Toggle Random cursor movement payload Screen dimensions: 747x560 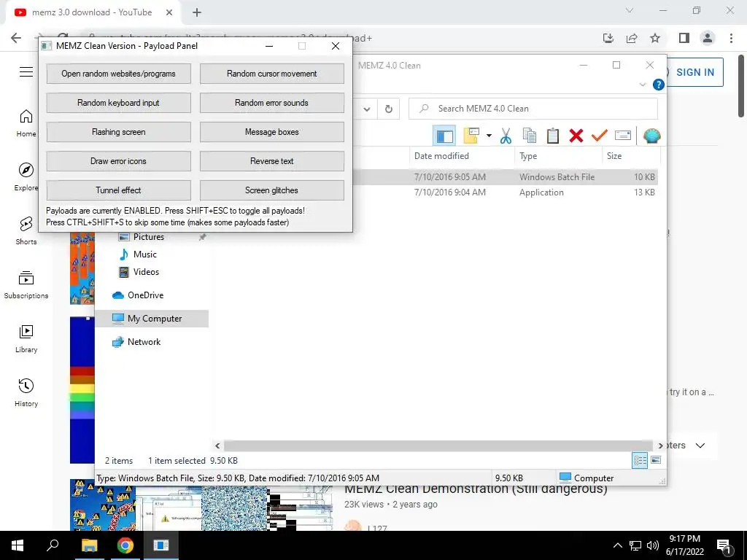pos(272,74)
